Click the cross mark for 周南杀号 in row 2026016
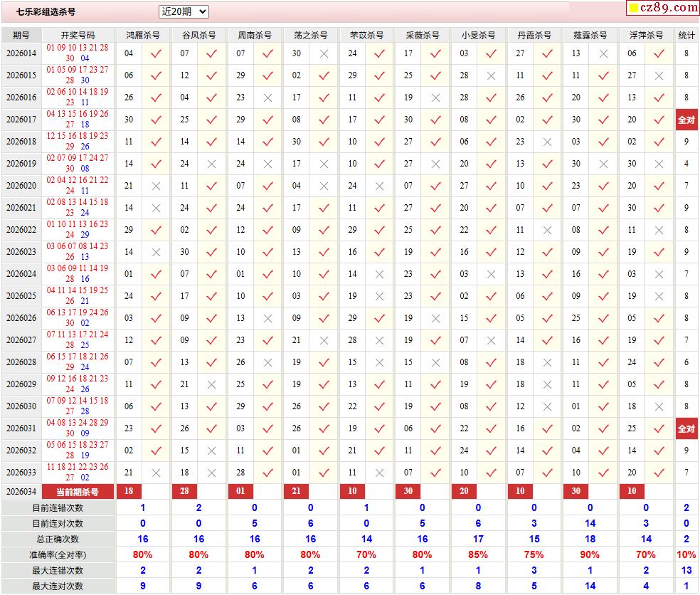 tap(267, 98)
